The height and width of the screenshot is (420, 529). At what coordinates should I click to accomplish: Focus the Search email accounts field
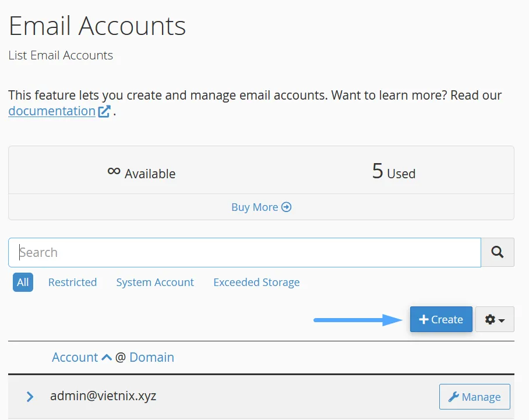(x=245, y=252)
